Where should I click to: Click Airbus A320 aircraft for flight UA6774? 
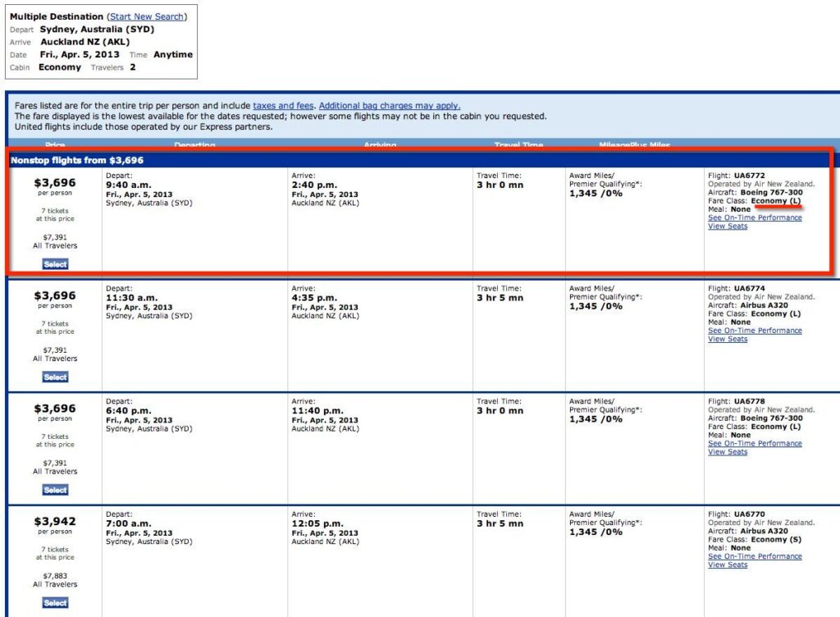[765, 305]
